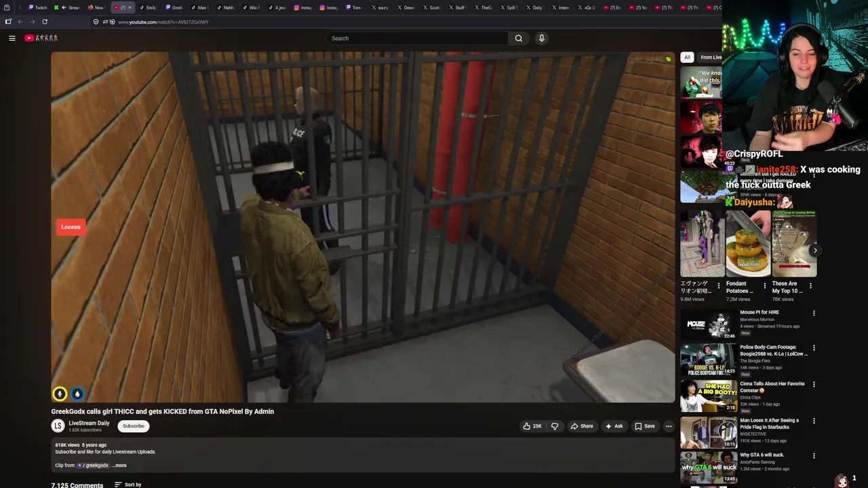Open the LiveStream Daily channel avatar

(x=58, y=426)
